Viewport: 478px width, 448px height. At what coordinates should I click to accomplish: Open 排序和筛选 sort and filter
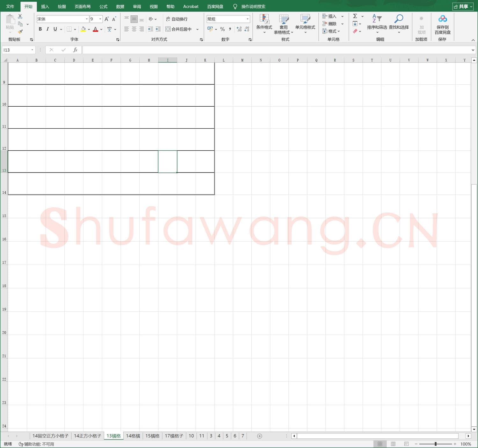[377, 24]
